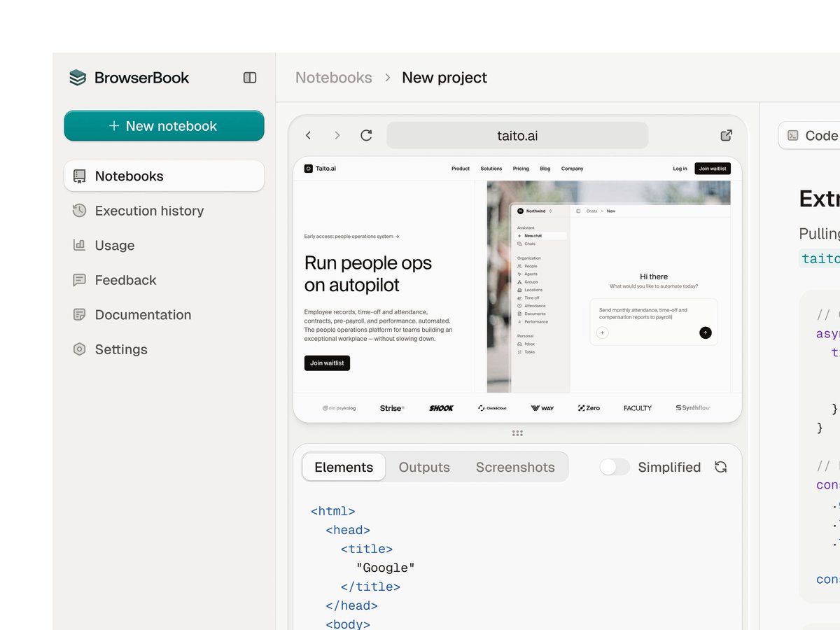Select the <html> element line
The height and width of the screenshot is (630, 840).
point(333,511)
